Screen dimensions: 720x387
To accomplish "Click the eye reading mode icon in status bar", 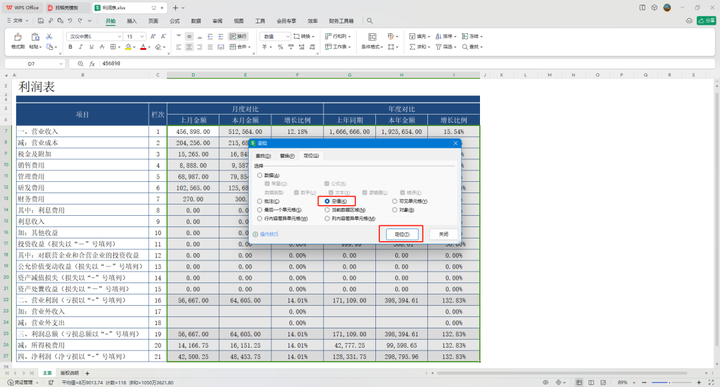I will (x=546, y=382).
